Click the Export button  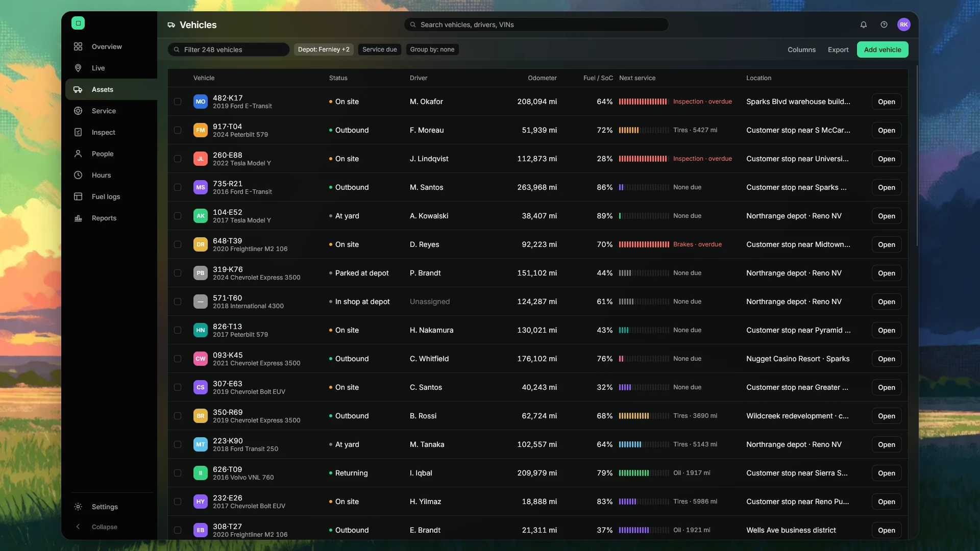point(838,49)
